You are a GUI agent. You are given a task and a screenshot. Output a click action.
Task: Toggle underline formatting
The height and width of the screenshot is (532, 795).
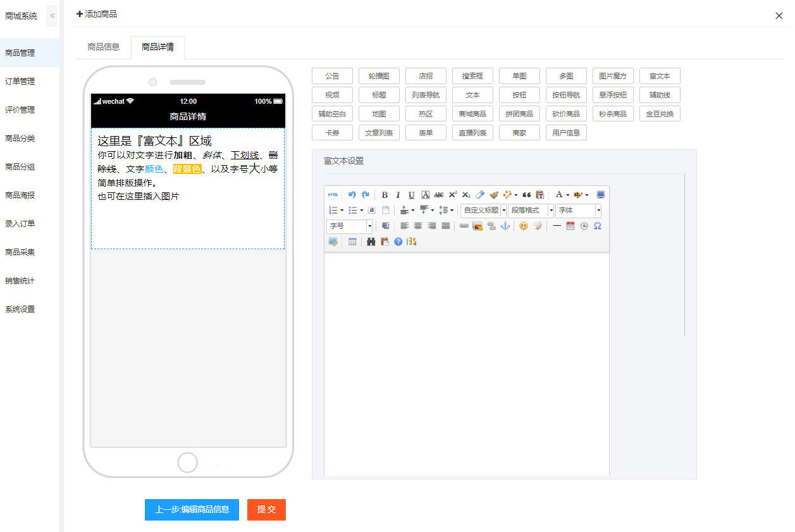pos(412,195)
